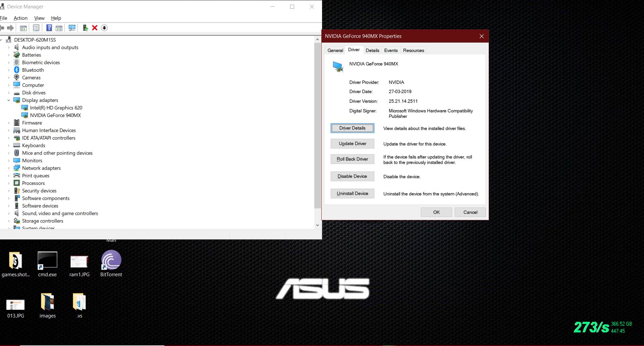Click the Print queues icon
Screen dimensions: 644x346
17,175
